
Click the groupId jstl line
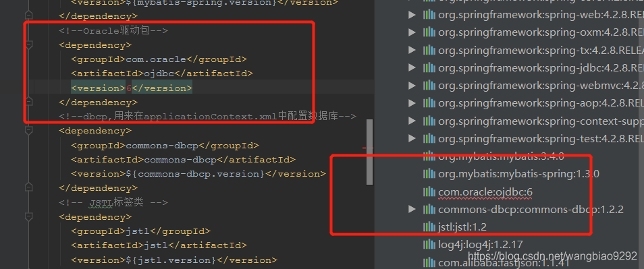(x=140, y=231)
